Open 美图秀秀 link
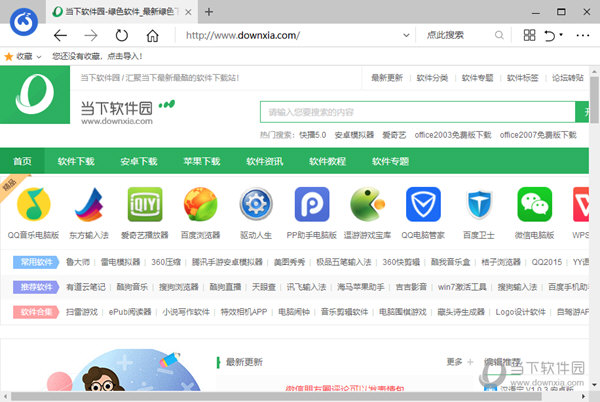The width and height of the screenshot is (600, 402). [x=289, y=262]
